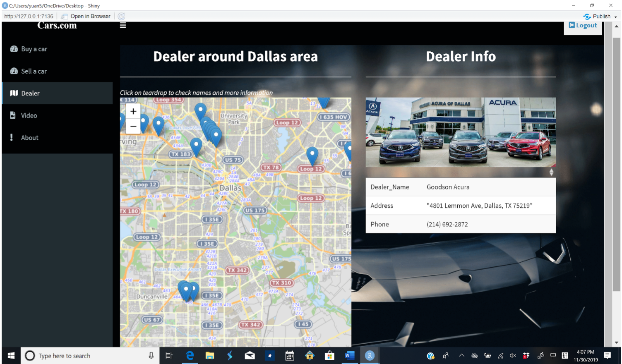Click the page scrollbar down arrow

coord(616,343)
